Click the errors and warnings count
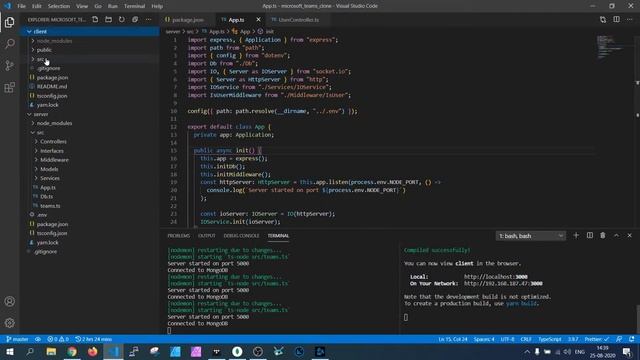The width and height of the screenshot is (640, 360). 58,339
